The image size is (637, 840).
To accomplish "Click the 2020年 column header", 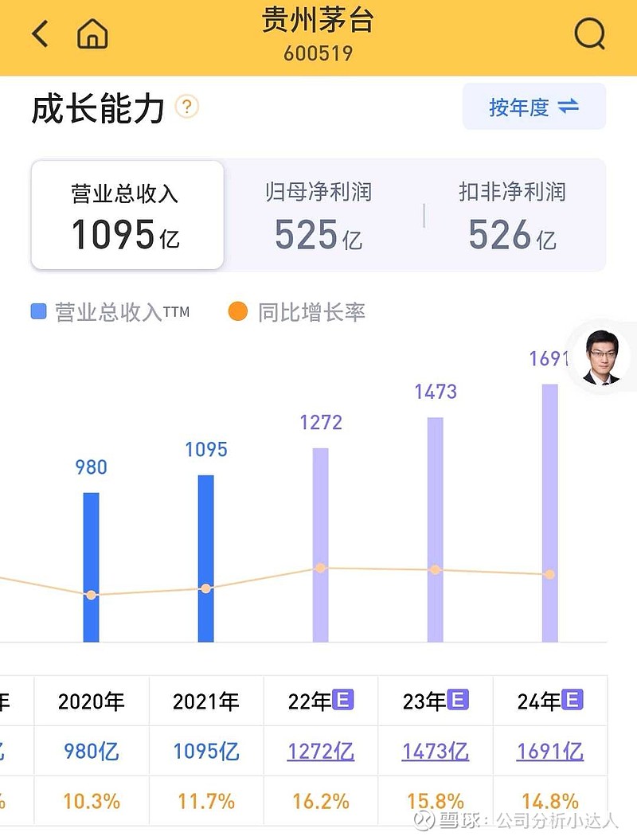I will click(x=91, y=701).
